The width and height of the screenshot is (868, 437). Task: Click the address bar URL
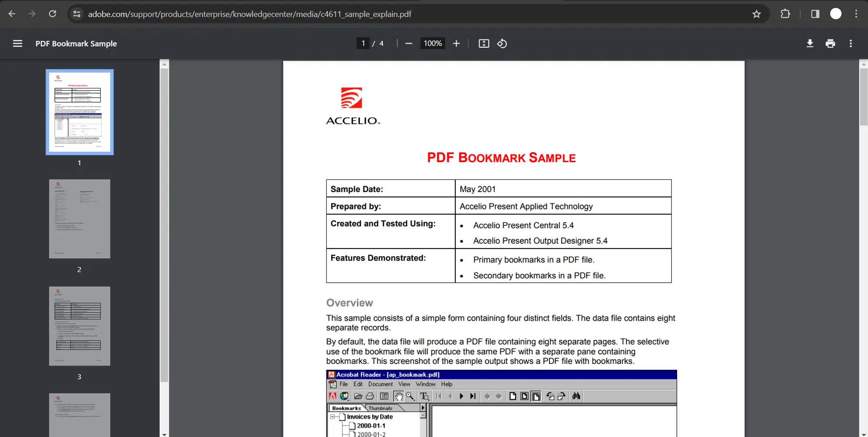coord(250,14)
